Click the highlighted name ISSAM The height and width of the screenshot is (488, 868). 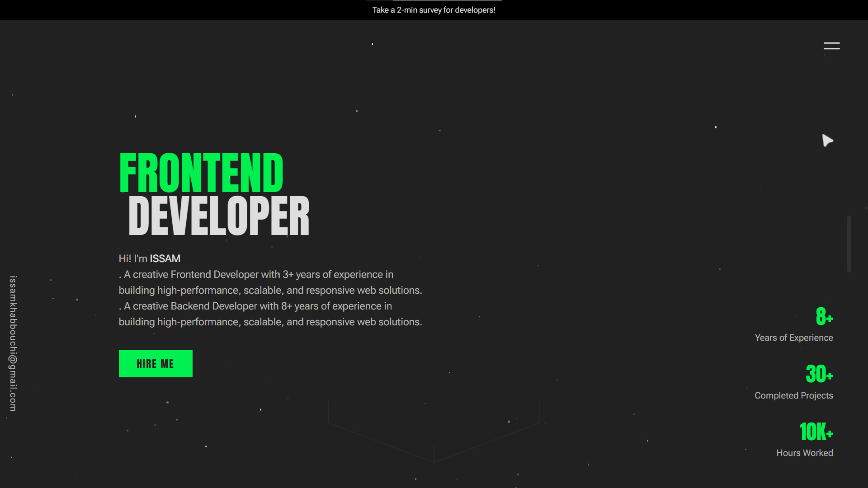165,258
